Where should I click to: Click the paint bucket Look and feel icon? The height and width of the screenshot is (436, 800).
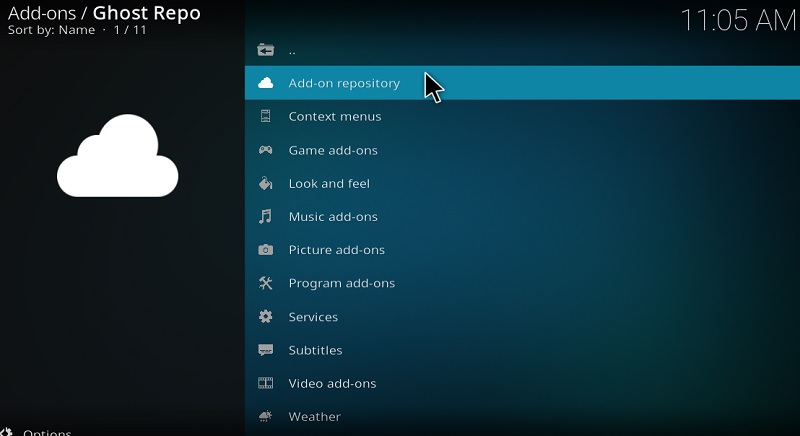pos(265,183)
